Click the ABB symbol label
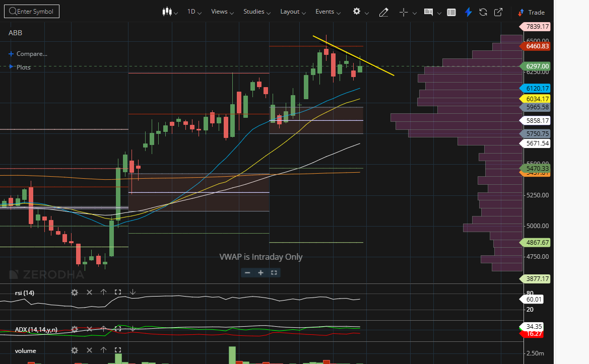The height and width of the screenshot is (364, 589). coord(16,33)
